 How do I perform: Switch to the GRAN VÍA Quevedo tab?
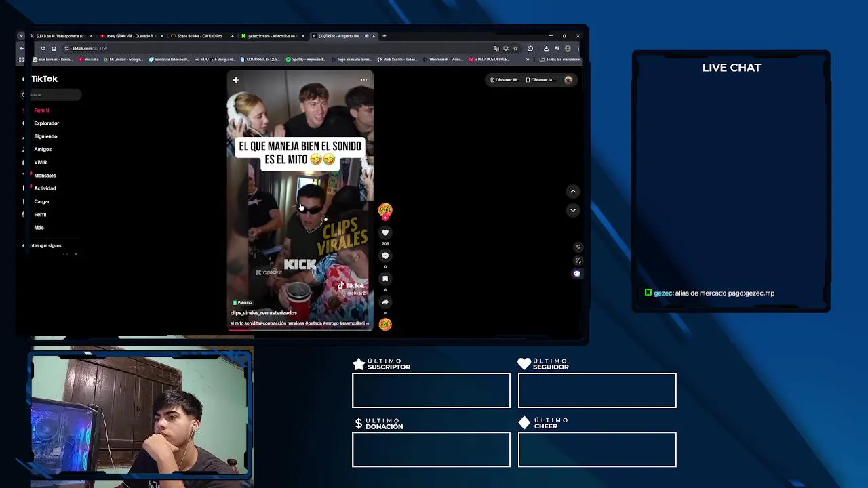click(x=132, y=36)
